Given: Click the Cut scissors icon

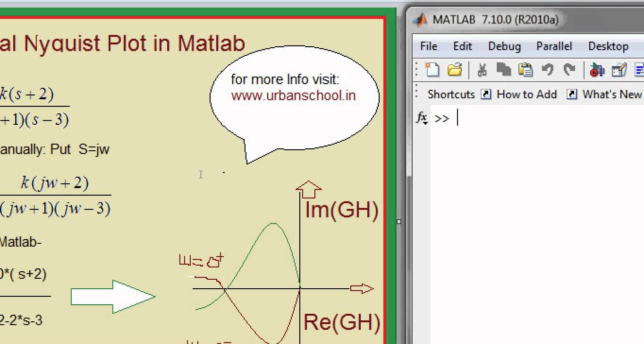Looking at the screenshot, I should click(482, 70).
